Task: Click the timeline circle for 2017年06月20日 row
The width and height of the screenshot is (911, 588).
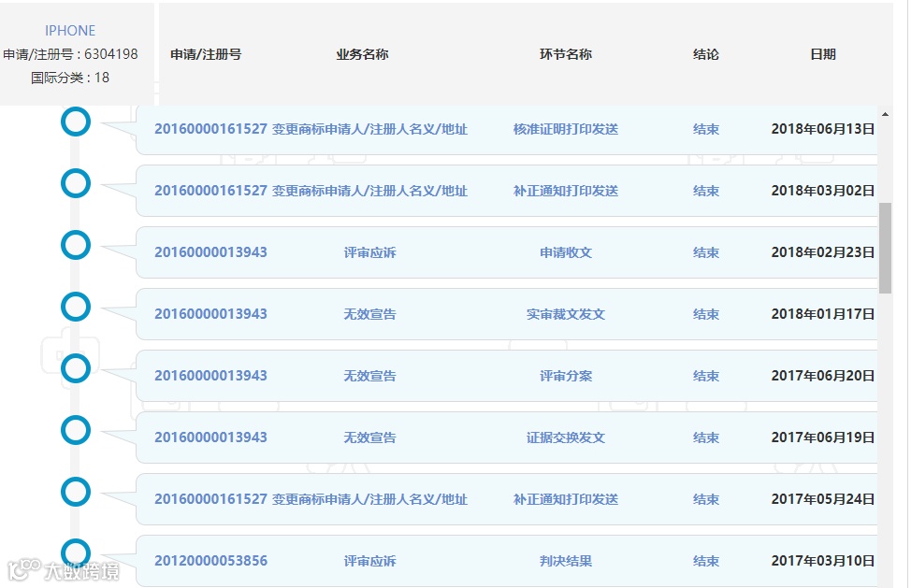Action: tap(76, 368)
